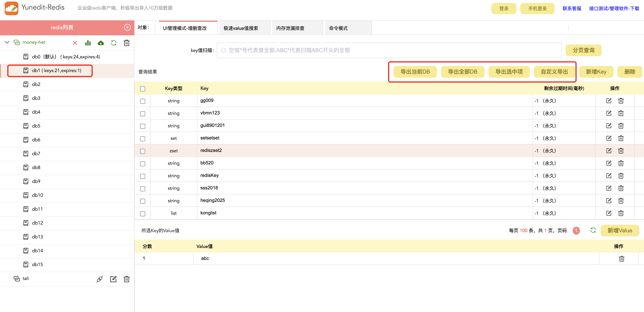Screen dimensions: 644x312
Task: Refresh the money-het connection
Action: point(114,43)
